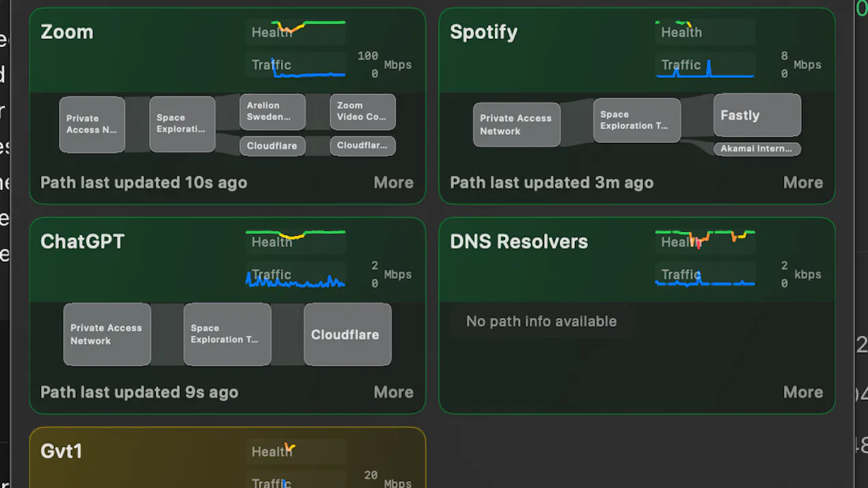The height and width of the screenshot is (488, 868).
Task: Click the ChatGPT card title
Action: [x=83, y=242]
